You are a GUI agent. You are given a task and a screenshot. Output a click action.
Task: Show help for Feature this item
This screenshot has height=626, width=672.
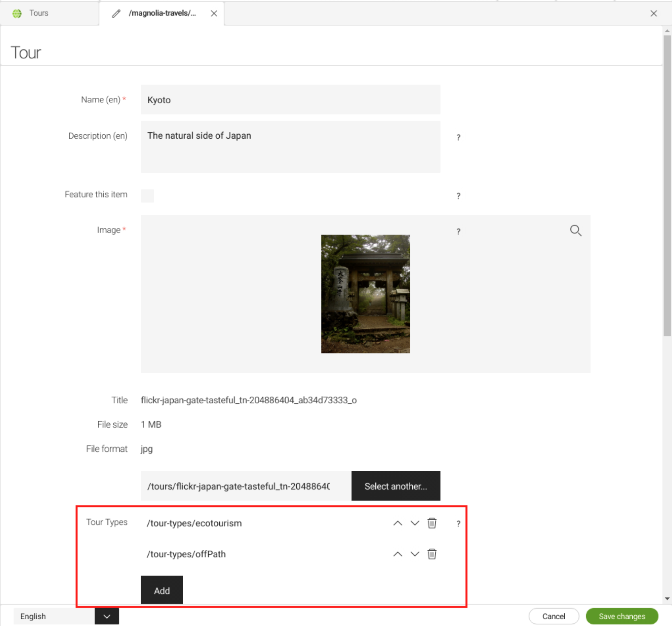[458, 196]
